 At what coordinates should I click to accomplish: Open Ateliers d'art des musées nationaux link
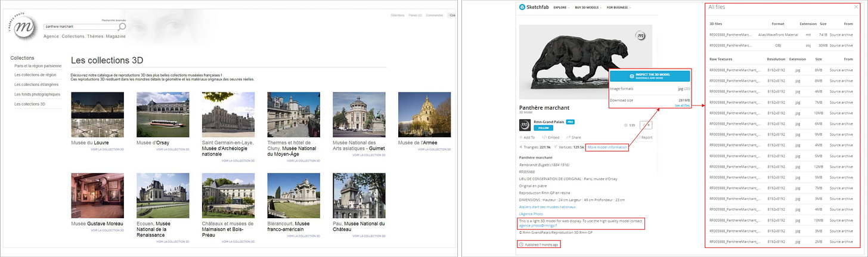(547, 206)
